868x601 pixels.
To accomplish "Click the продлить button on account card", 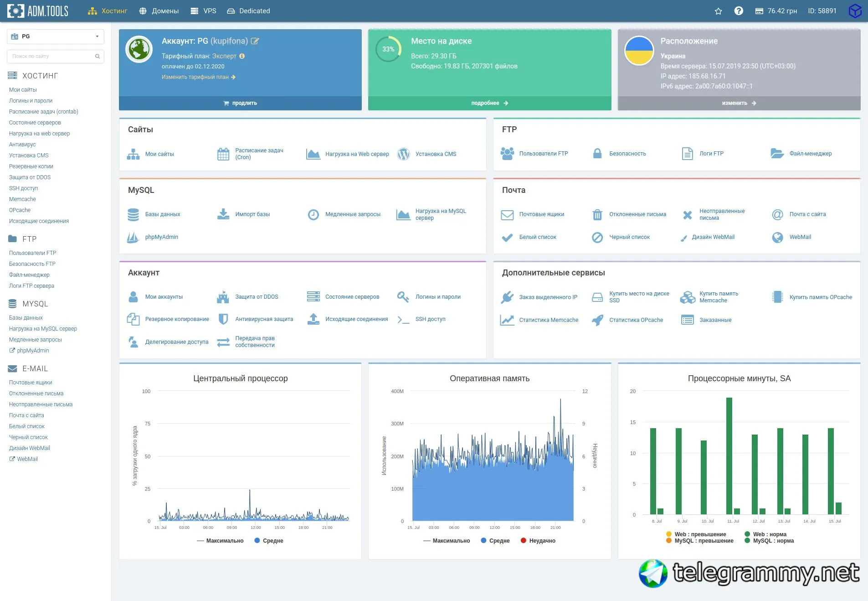I will pyautogui.click(x=240, y=103).
